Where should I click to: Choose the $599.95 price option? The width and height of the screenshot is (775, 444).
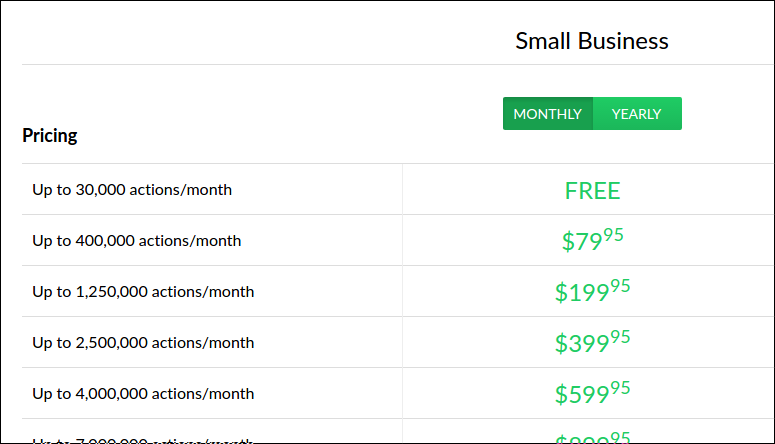tap(592, 393)
